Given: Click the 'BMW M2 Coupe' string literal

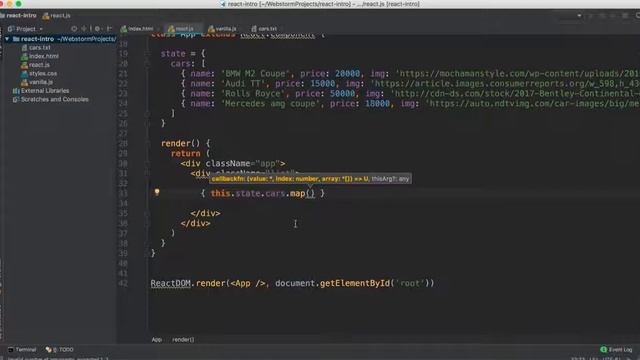Looking at the screenshot, I should tap(256, 74).
